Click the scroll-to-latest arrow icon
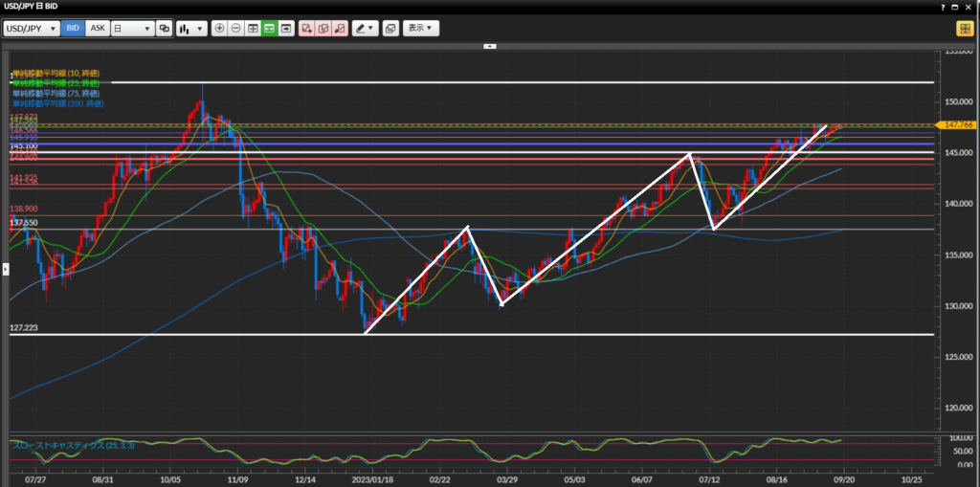The width and height of the screenshot is (980, 487). click(285, 29)
